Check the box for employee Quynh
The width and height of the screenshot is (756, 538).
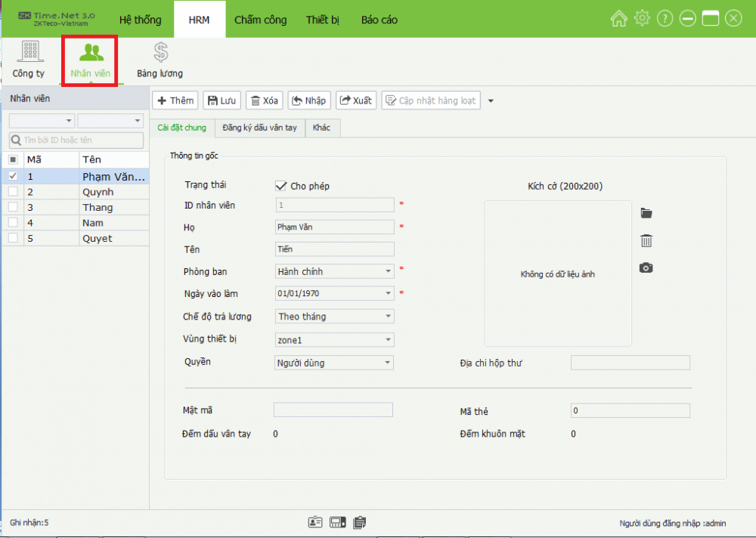pyautogui.click(x=12, y=192)
